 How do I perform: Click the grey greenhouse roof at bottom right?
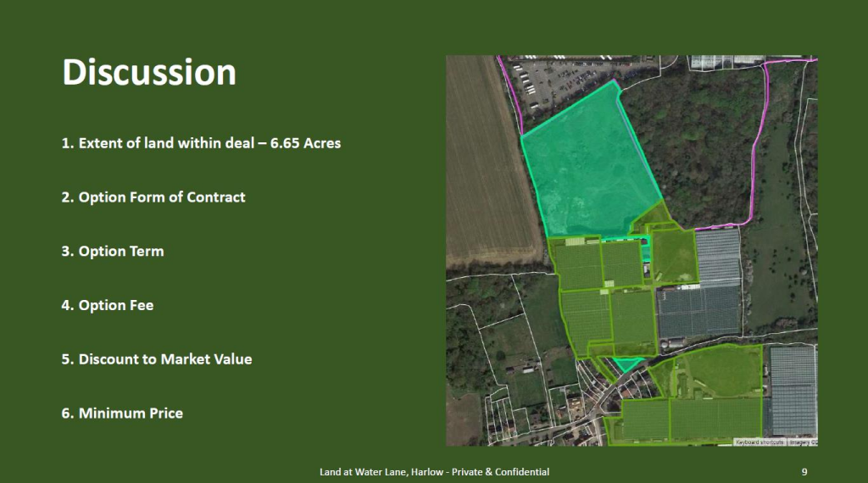point(793,390)
